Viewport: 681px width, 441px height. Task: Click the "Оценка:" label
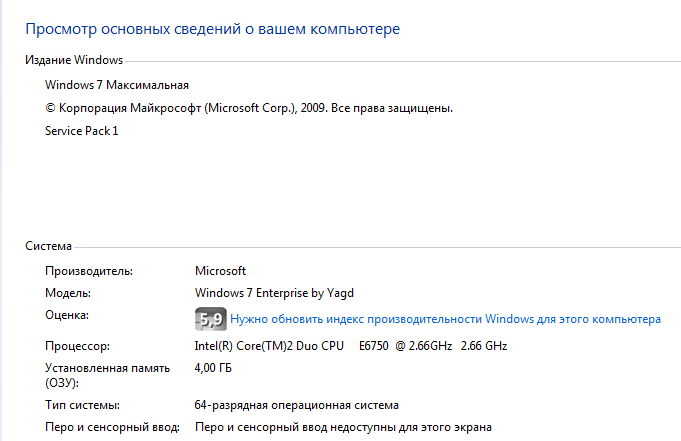click(68, 315)
